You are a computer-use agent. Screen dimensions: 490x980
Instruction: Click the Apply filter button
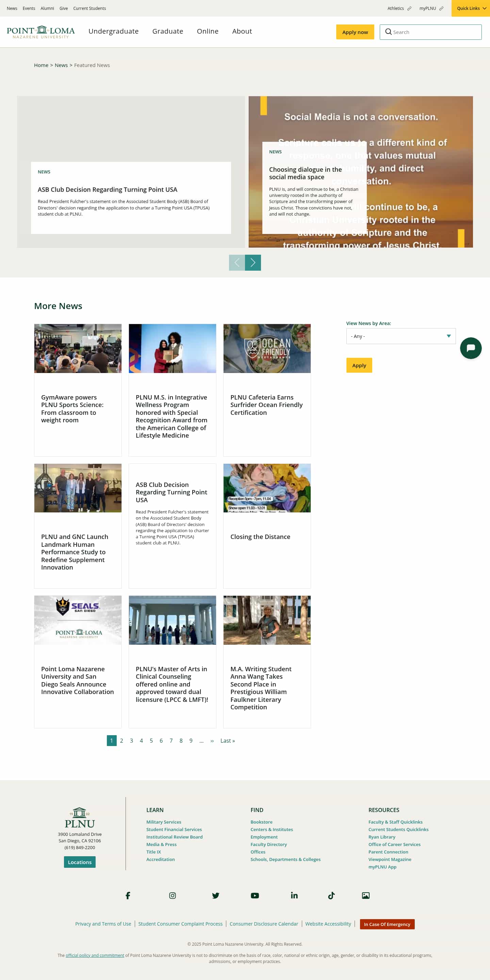359,365
